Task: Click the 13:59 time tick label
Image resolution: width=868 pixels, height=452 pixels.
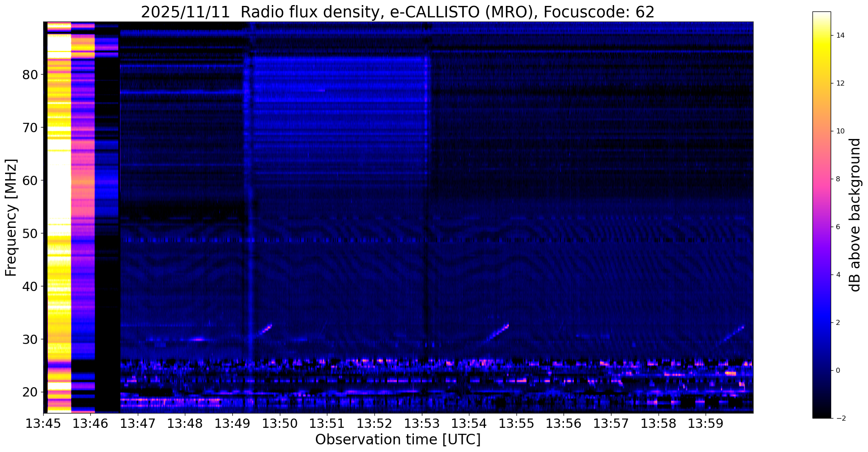Action: [x=706, y=423]
